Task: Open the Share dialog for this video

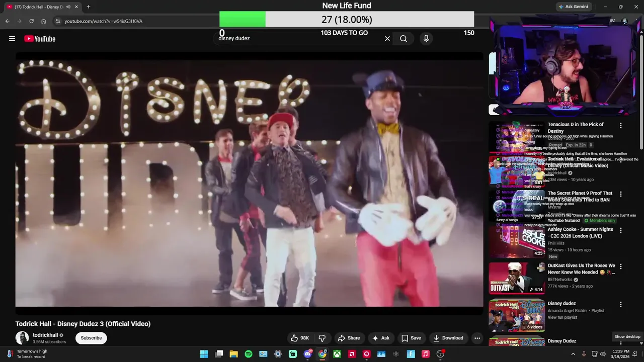Action: [x=349, y=338]
